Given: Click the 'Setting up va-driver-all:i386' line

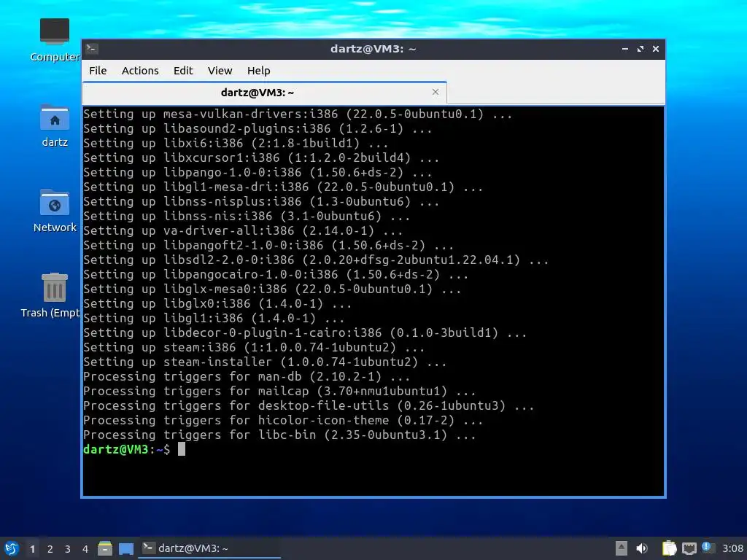Looking at the screenshot, I should click(243, 230).
